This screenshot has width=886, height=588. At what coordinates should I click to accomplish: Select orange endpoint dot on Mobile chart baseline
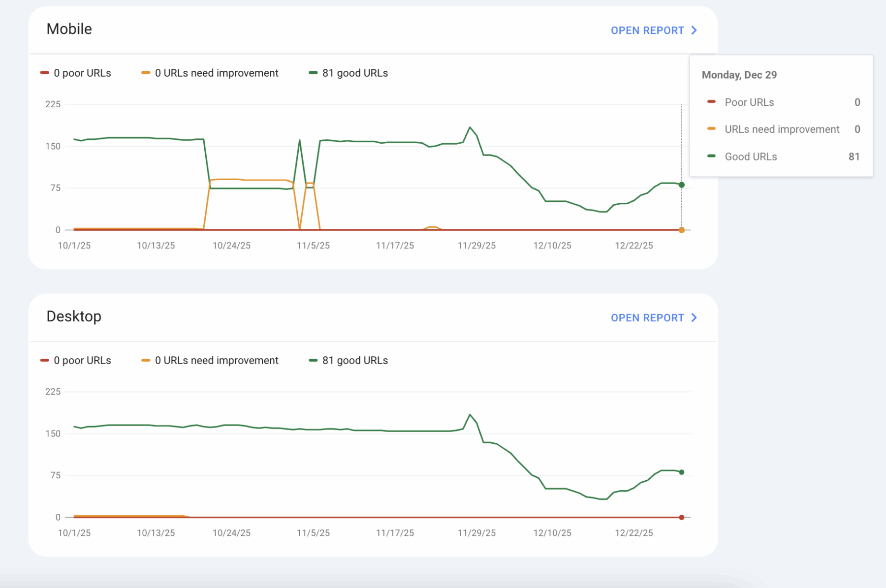(x=681, y=230)
